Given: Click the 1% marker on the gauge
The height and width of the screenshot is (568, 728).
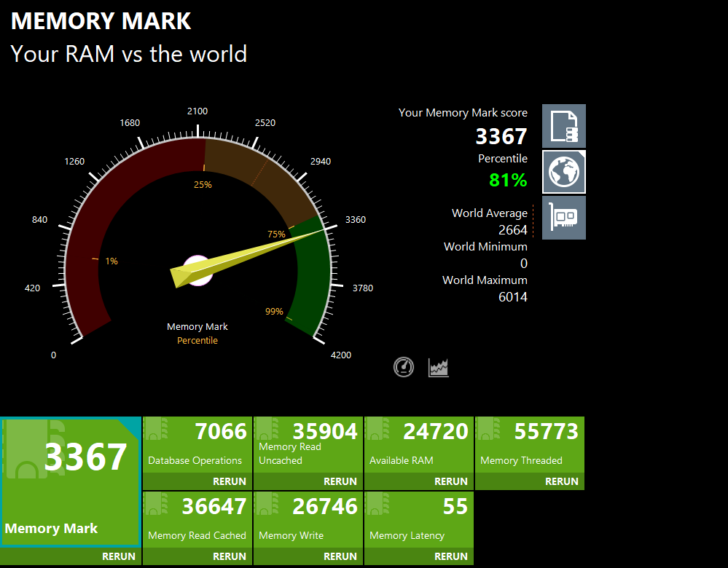Looking at the screenshot, I should (x=111, y=261).
